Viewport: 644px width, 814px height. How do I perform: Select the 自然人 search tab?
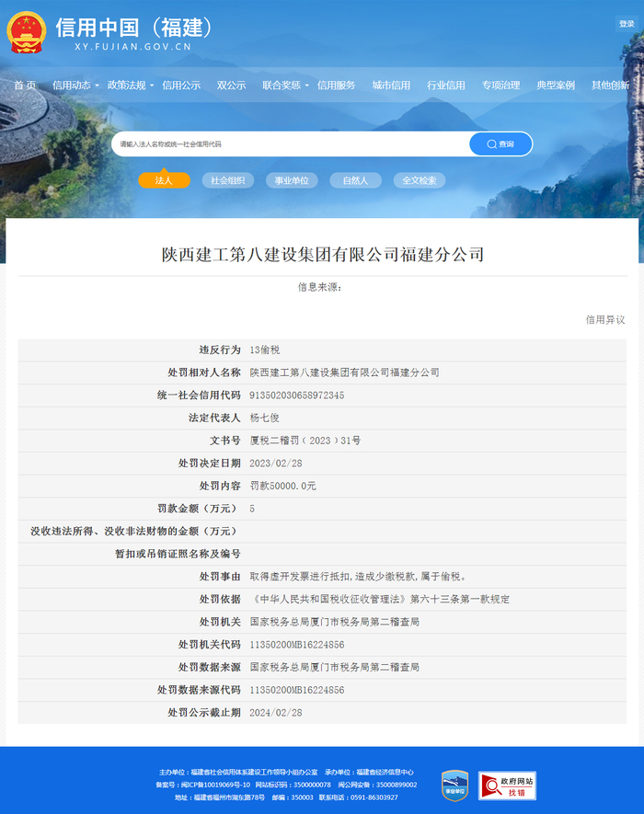click(x=356, y=180)
